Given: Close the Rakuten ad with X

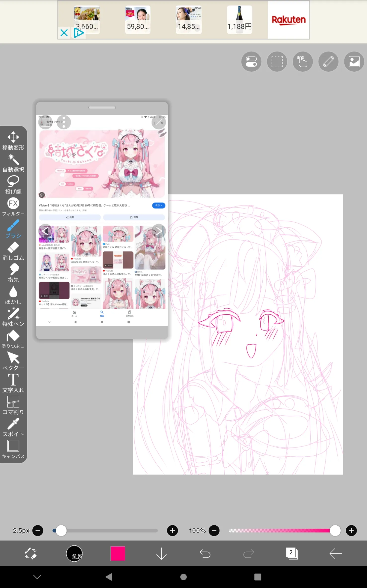Looking at the screenshot, I should (64, 33).
